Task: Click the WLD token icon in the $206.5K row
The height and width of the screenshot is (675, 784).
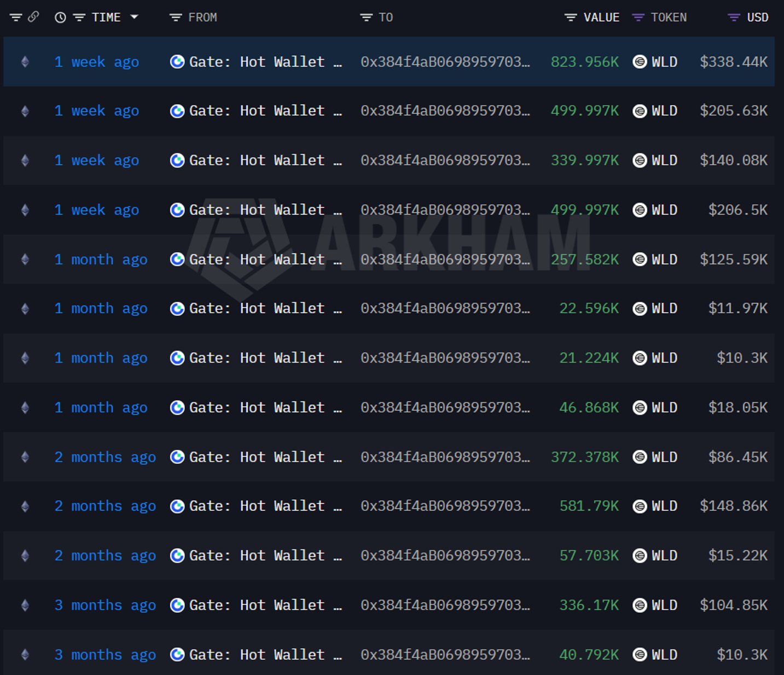Action: coord(640,210)
